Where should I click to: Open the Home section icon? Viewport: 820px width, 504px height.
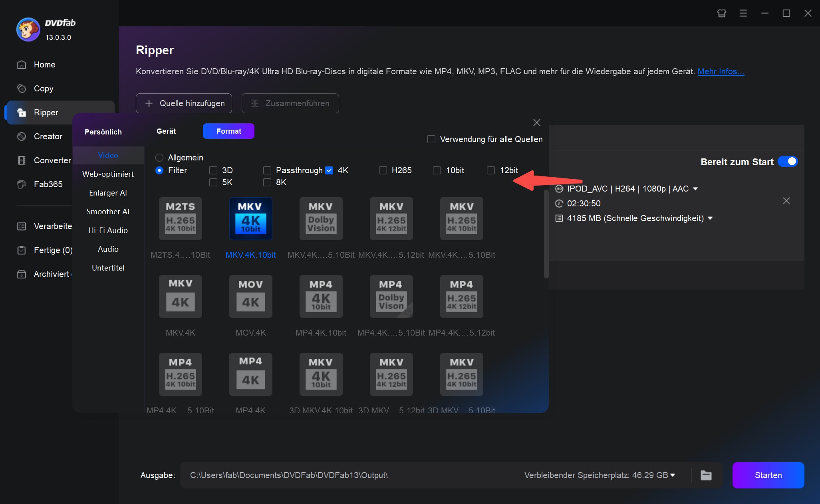coord(22,65)
